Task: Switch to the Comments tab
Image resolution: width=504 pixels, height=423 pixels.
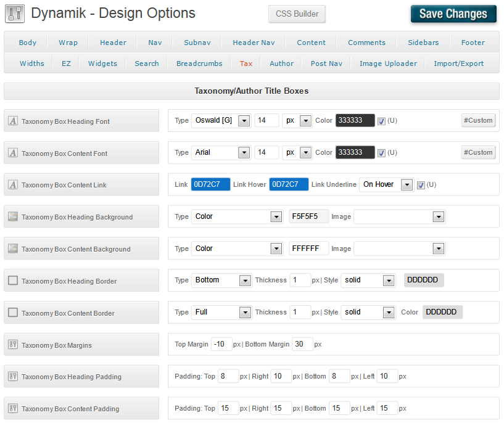Action: pyautogui.click(x=367, y=43)
